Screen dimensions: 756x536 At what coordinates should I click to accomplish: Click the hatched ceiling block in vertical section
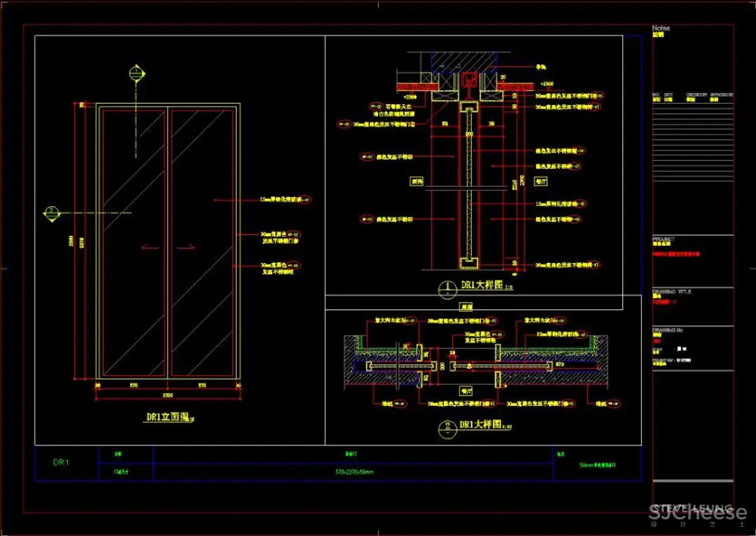click(463, 60)
